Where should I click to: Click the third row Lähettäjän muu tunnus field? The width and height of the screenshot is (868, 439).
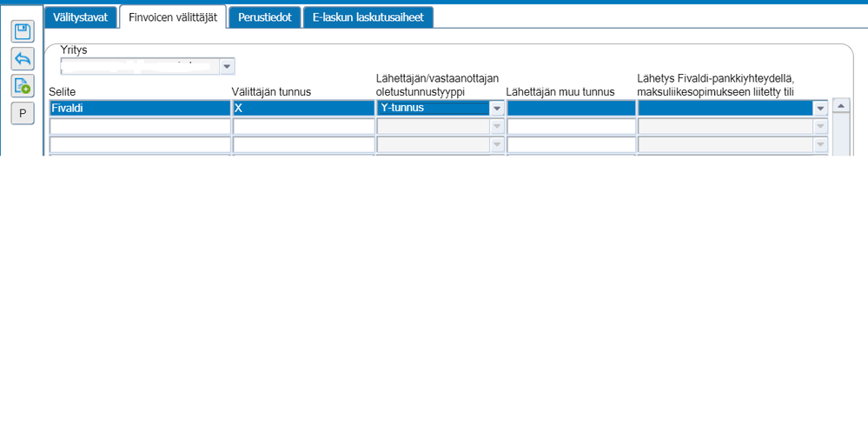click(572, 145)
